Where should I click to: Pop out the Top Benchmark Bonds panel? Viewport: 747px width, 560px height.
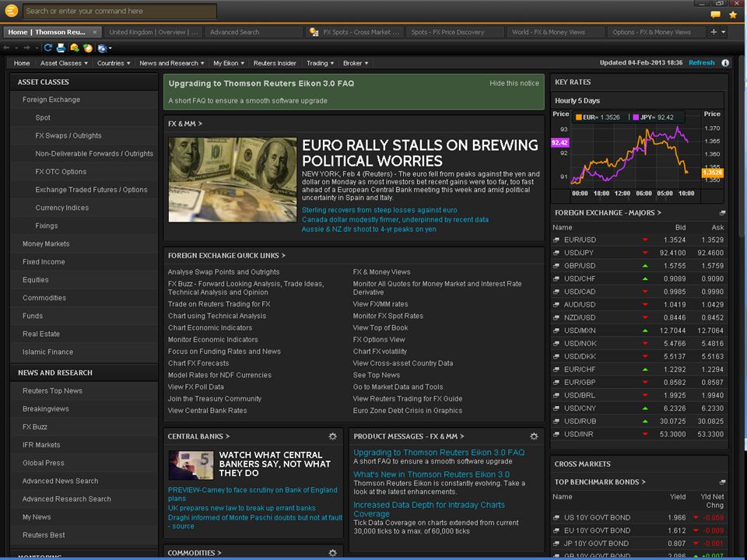pos(722,482)
